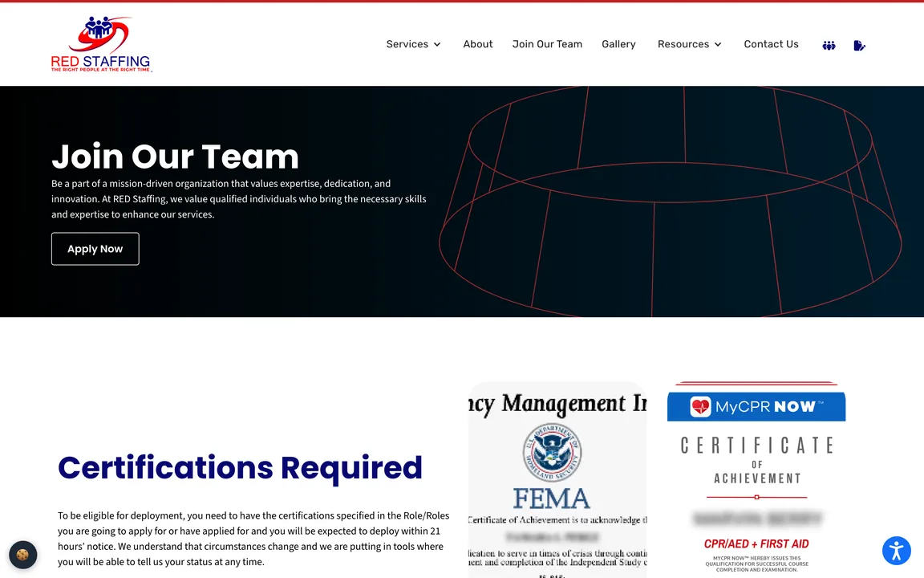Go to Contact Us page
Screen dimensions: 924x578
tap(771, 44)
